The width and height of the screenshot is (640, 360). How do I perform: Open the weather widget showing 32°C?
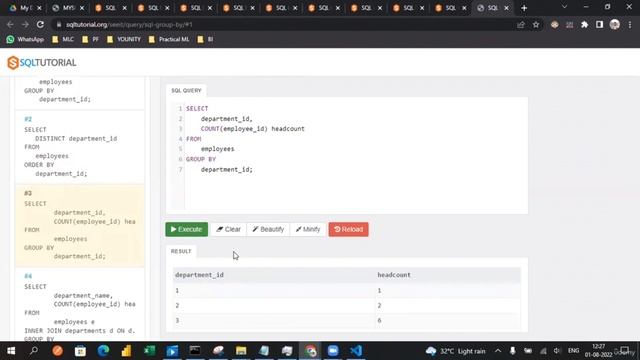[x=456, y=351]
